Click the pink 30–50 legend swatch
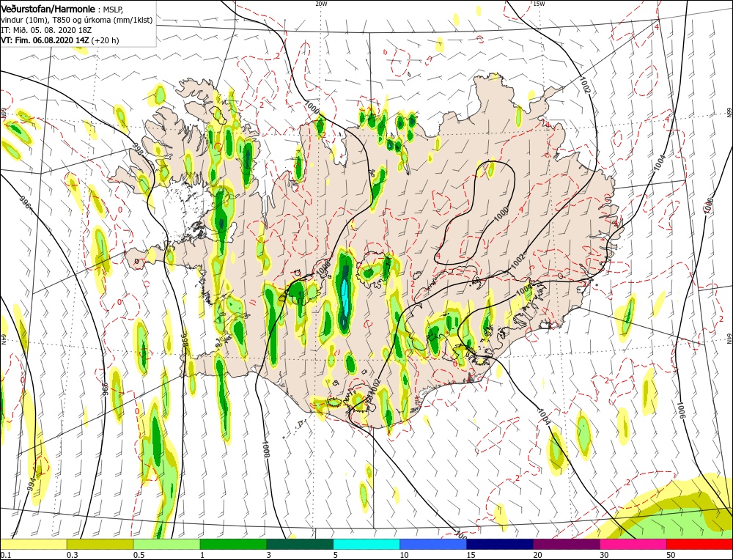 pyautogui.click(x=633, y=544)
